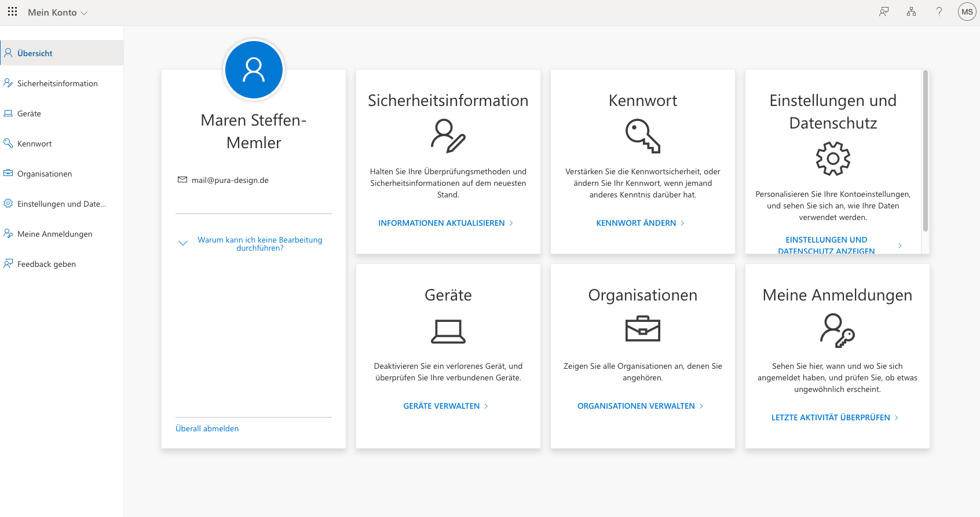Click the Übersicht person icon in sidebar
The image size is (980, 517).
click(8, 53)
